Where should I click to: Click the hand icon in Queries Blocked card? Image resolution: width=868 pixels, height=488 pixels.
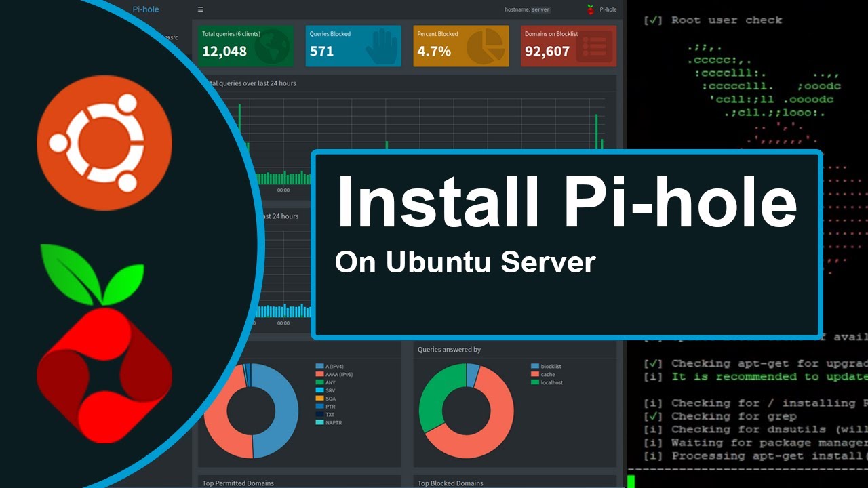point(382,47)
